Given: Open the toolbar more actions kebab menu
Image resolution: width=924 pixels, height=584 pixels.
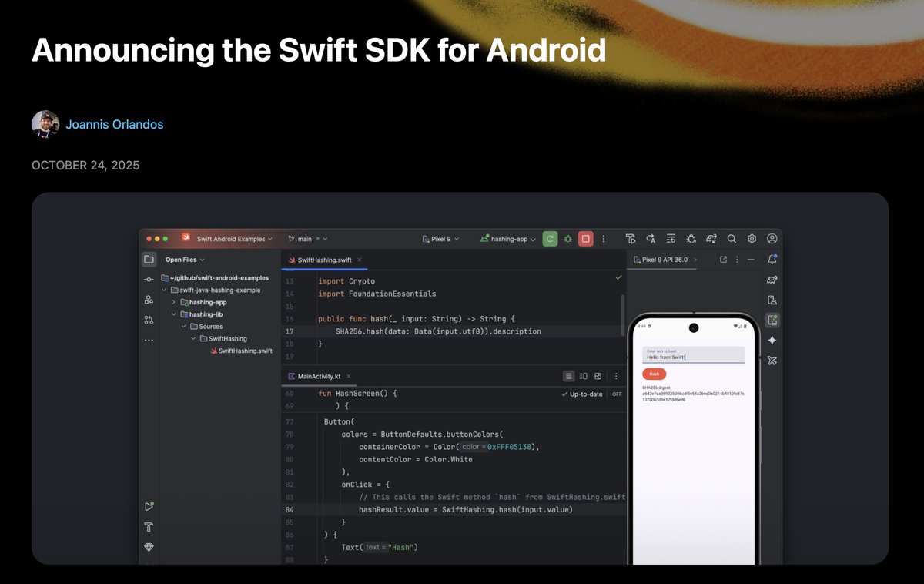Looking at the screenshot, I should point(604,239).
